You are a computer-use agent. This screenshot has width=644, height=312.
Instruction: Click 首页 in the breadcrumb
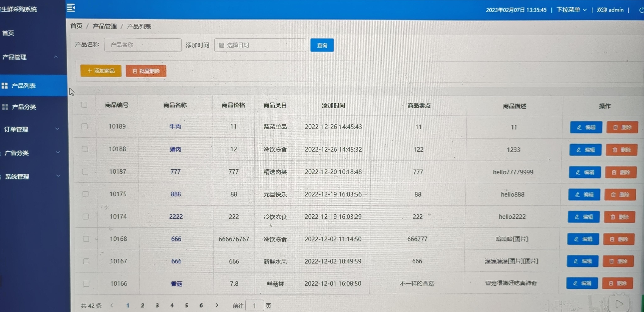[x=76, y=26]
